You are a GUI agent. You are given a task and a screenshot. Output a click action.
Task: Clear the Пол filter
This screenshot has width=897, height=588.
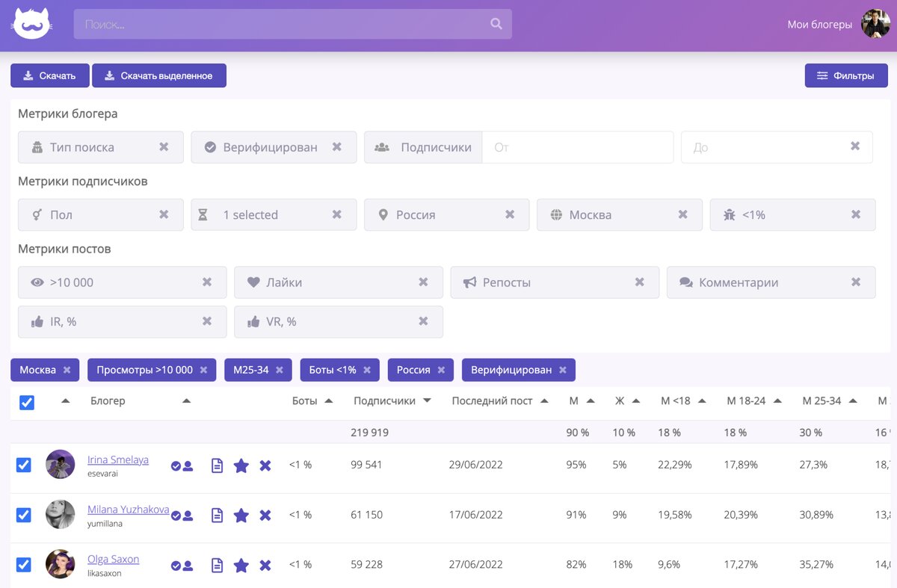coord(164,214)
